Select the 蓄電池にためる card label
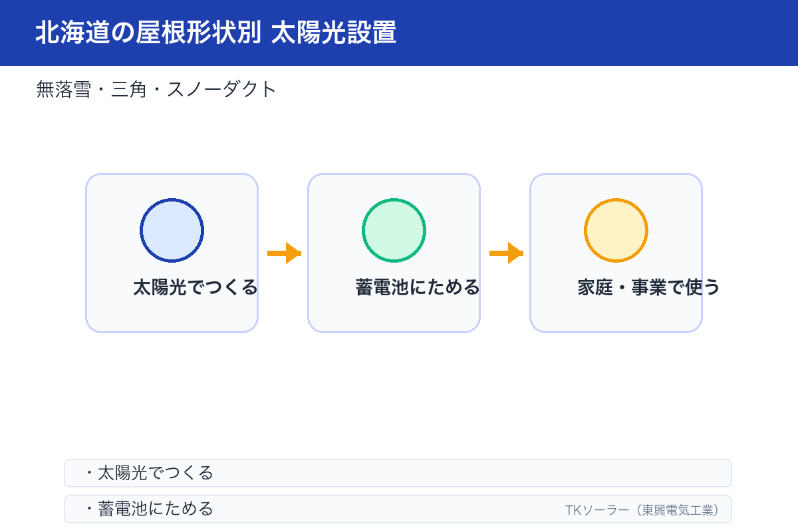 [418, 287]
